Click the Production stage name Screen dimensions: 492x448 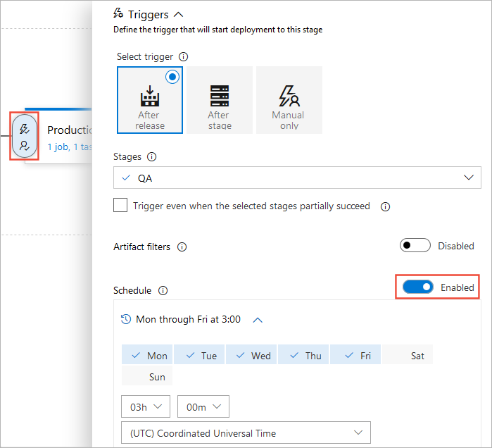[70, 130]
